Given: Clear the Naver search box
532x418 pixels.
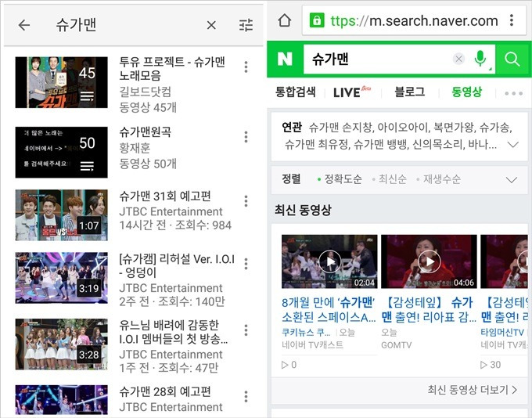Looking at the screenshot, I should (x=458, y=59).
